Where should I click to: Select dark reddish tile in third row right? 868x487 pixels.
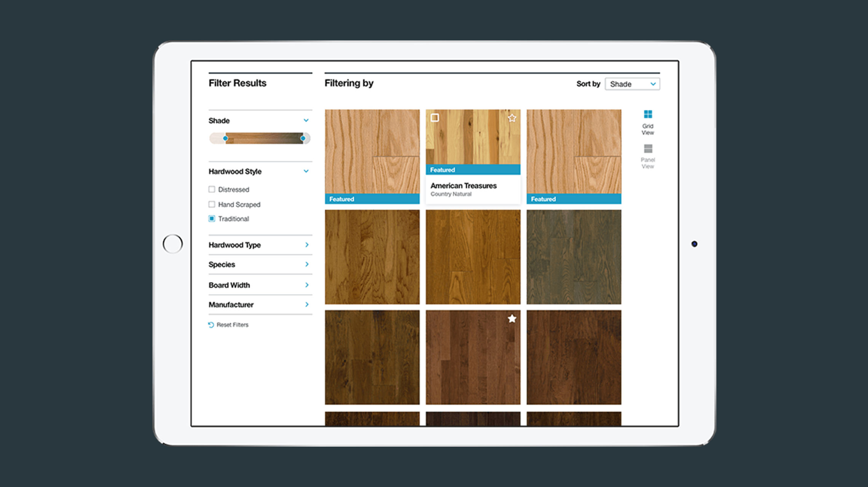574,357
